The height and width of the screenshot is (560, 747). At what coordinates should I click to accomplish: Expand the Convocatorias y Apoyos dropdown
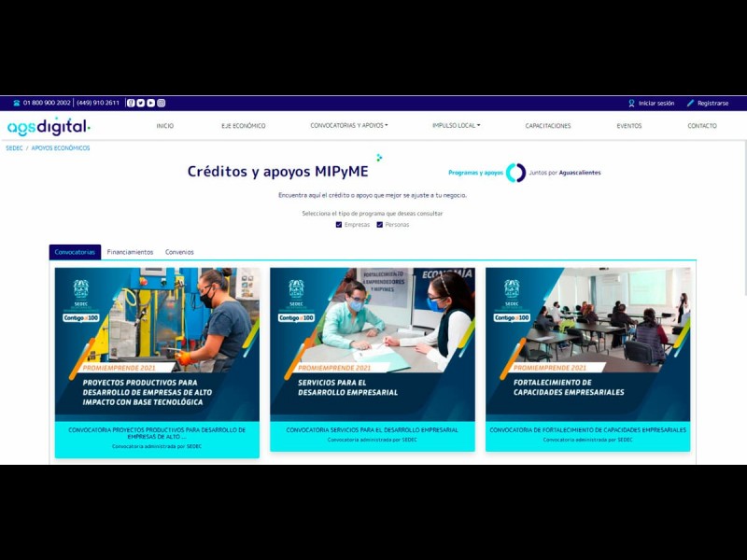[348, 125]
